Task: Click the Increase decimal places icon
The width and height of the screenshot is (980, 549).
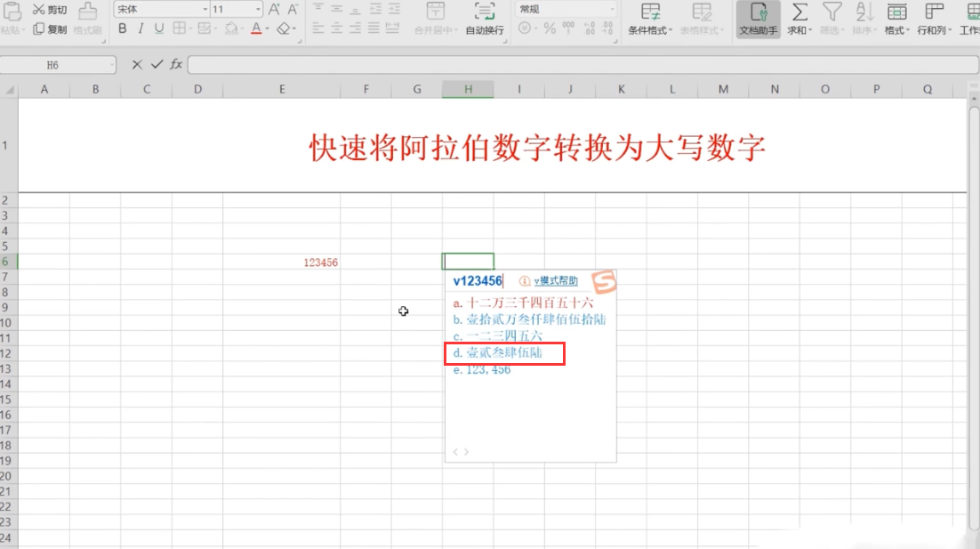Action: pos(589,28)
